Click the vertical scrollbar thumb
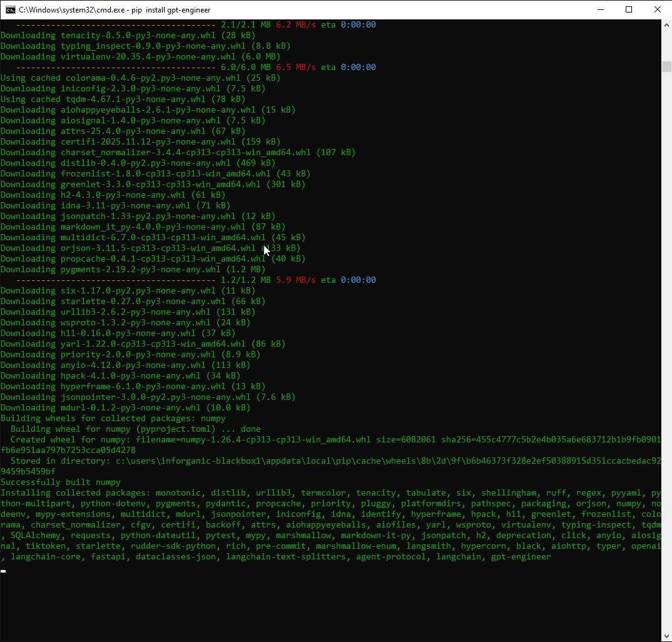 click(x=666, y=66)
